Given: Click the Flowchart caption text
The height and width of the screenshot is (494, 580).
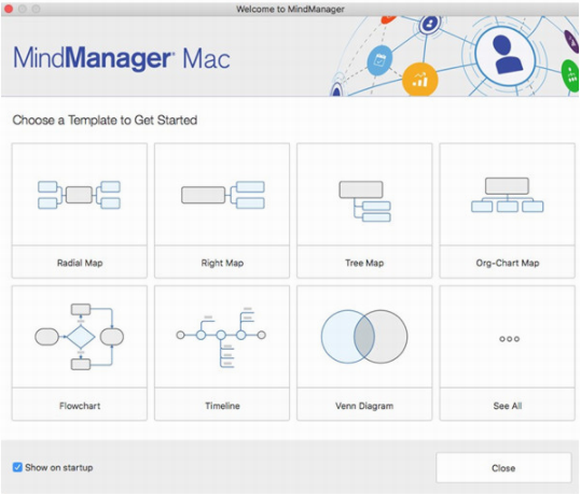Looking at the screenshot, I should [x=80, y=406].
